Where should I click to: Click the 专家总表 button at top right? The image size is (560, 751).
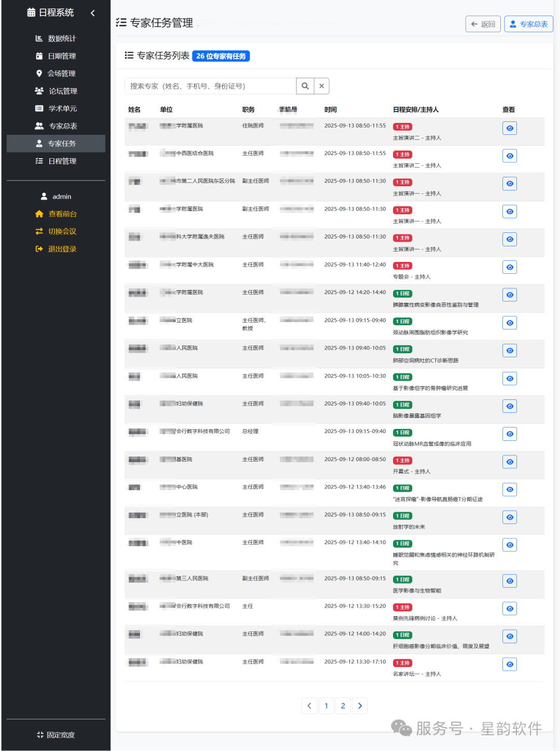[x=528, y=24]
